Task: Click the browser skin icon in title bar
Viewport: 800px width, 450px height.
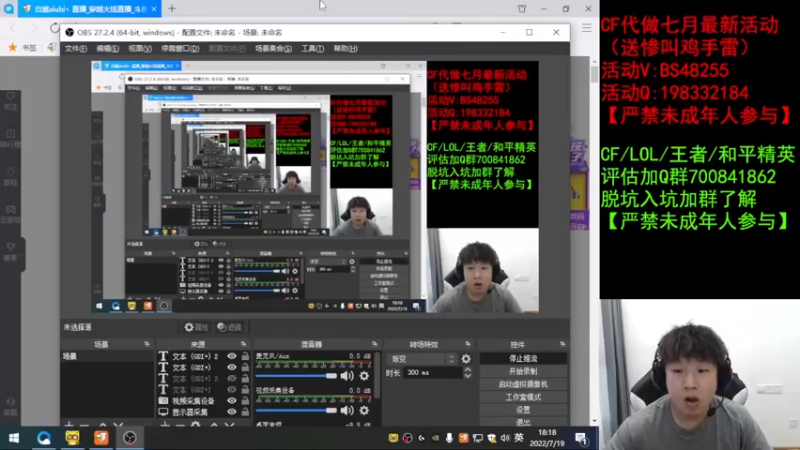Action: click(521, 9)
